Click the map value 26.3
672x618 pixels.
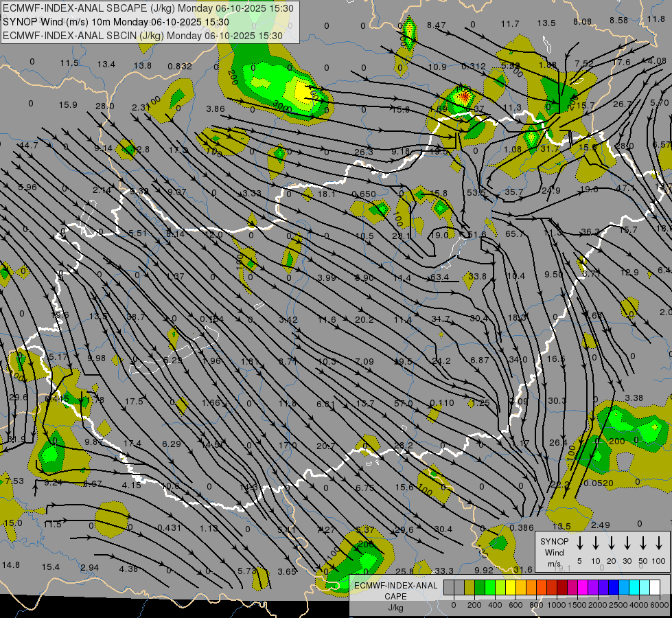tap(364, 152)
